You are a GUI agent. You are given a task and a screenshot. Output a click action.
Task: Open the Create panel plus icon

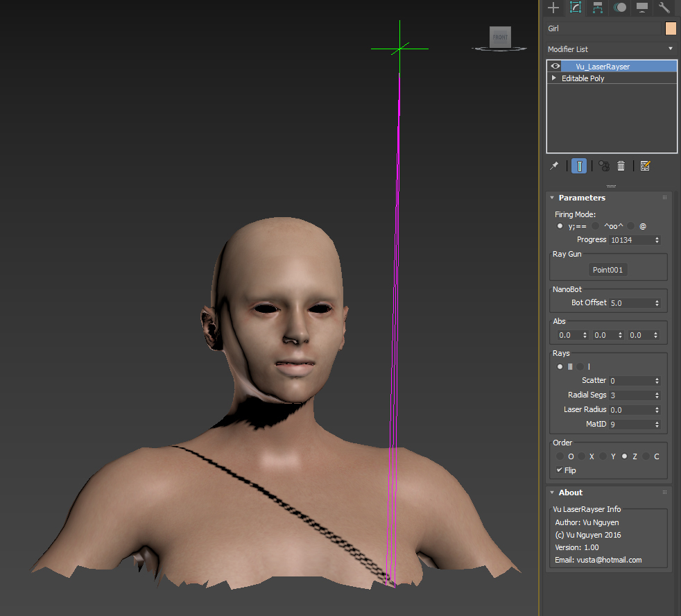[553, 8]
